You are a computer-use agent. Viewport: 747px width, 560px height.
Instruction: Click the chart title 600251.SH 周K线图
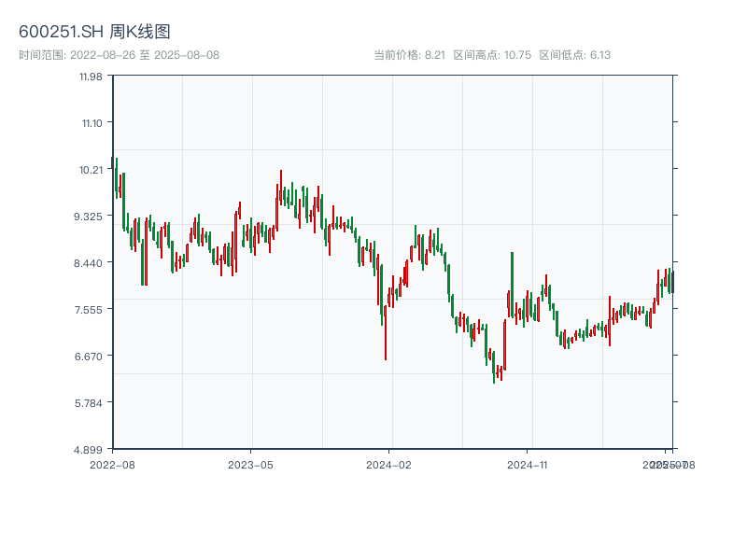[x=94, y=33]
